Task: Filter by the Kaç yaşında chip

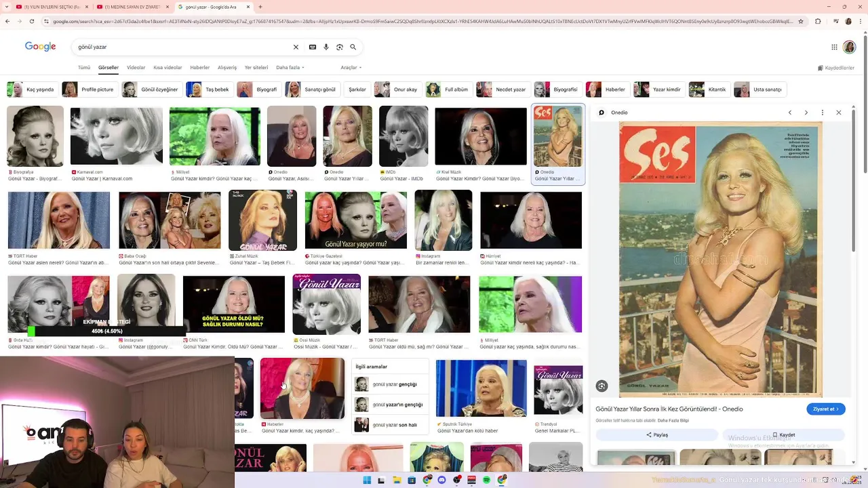Action: pos(33,89)
